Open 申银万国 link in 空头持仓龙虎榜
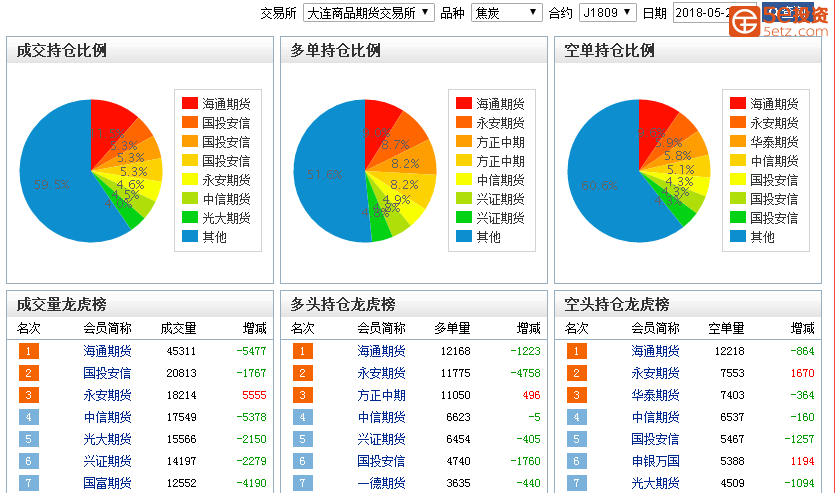Screen dimensions: 836x493 click(x=655, y=461)
